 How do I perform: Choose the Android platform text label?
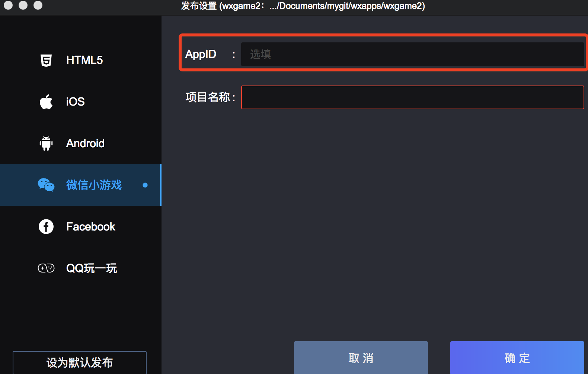pyautogui.click(x=85, y=144)
